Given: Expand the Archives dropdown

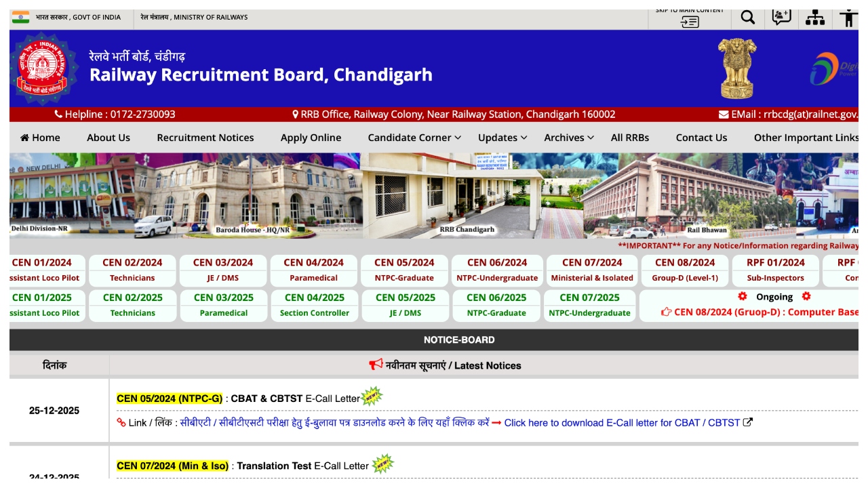Looking at the screenshot, I should [568, 138].
